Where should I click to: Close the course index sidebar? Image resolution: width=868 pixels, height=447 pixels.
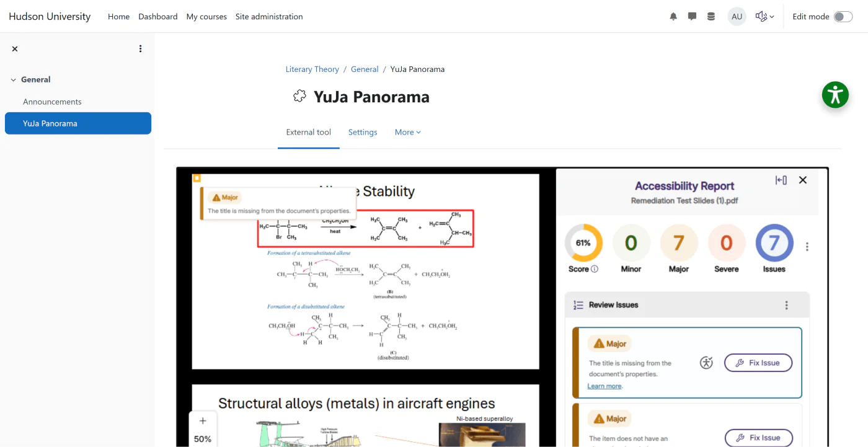[15, 49]
